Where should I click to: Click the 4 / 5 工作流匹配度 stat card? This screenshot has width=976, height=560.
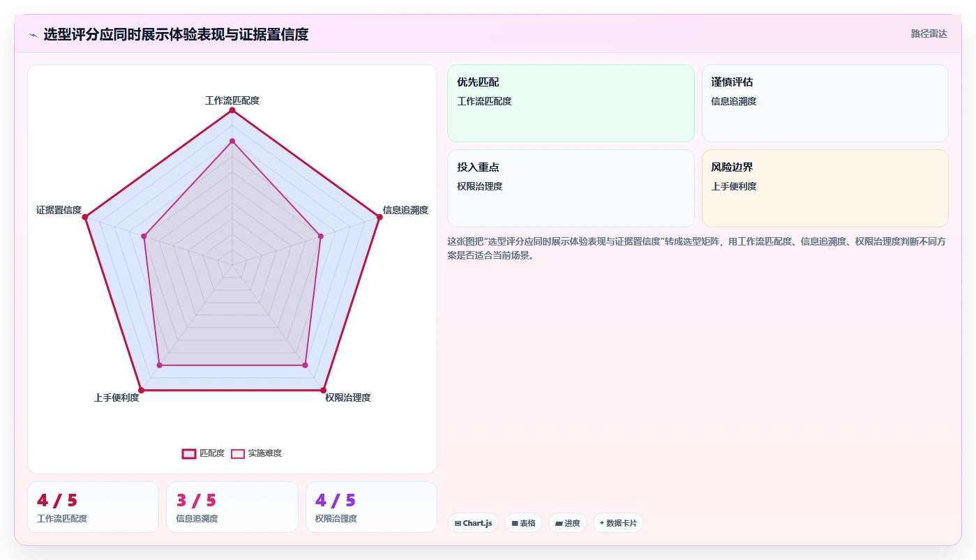[93, 507]
